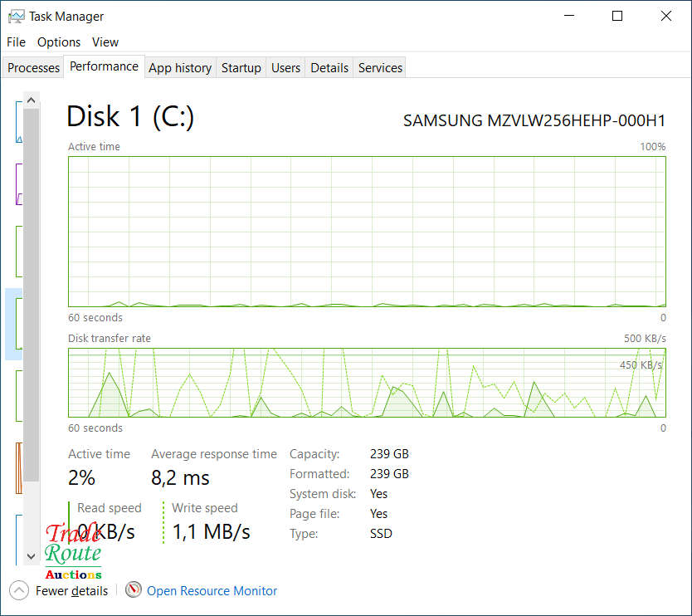Image resolution: width=692 pixels, height=616 pixels.
Task: Select the green disk thumbnail above the highlighted one
Action: point(18,252)
